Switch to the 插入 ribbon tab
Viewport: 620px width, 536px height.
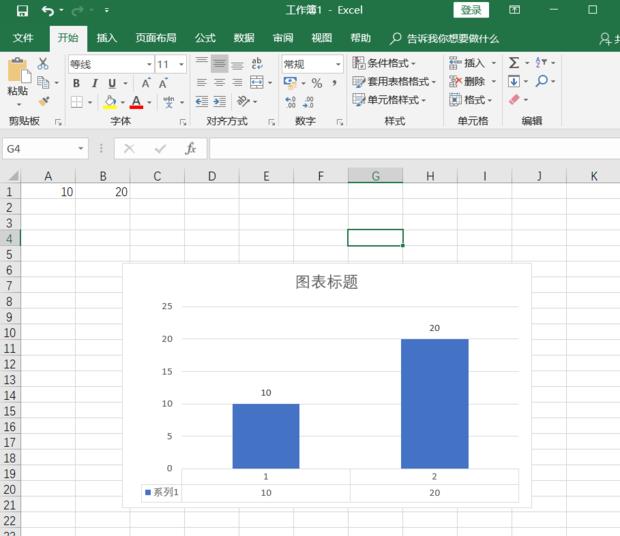(106, 38)
